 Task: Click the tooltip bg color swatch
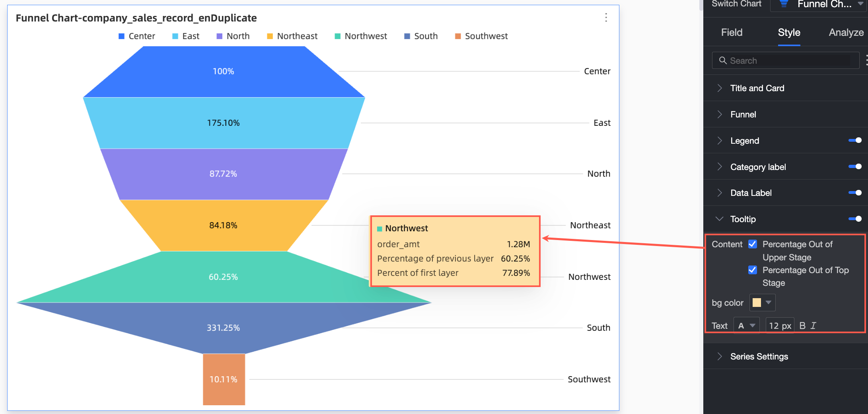click(757, 303)
